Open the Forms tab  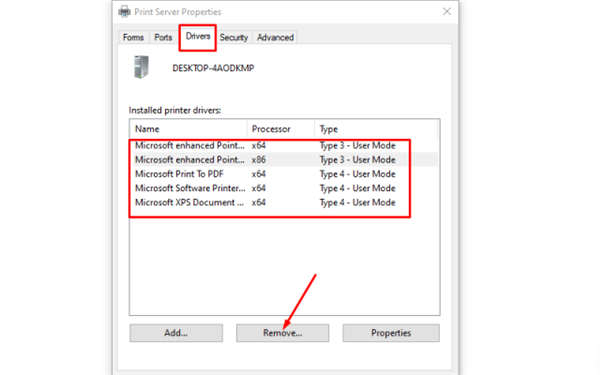pyautogui.click(x=133, y=38)
